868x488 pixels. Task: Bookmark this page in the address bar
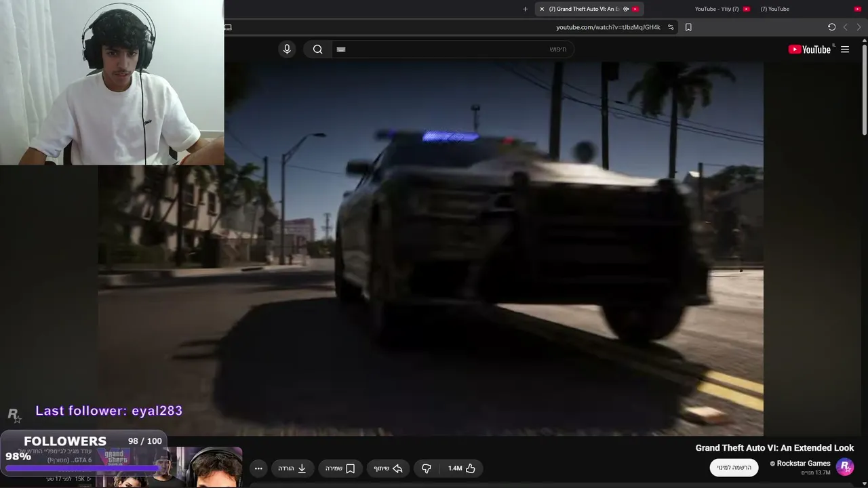[688, 27]
